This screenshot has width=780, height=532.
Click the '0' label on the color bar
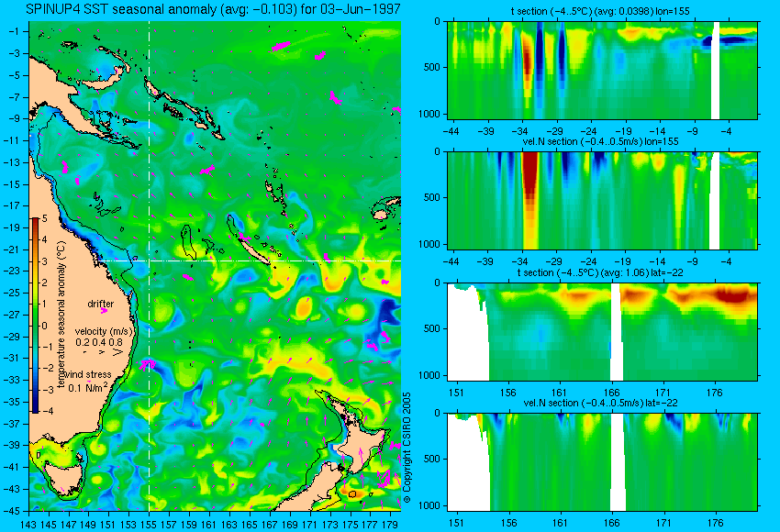click(x=45, y=326)
